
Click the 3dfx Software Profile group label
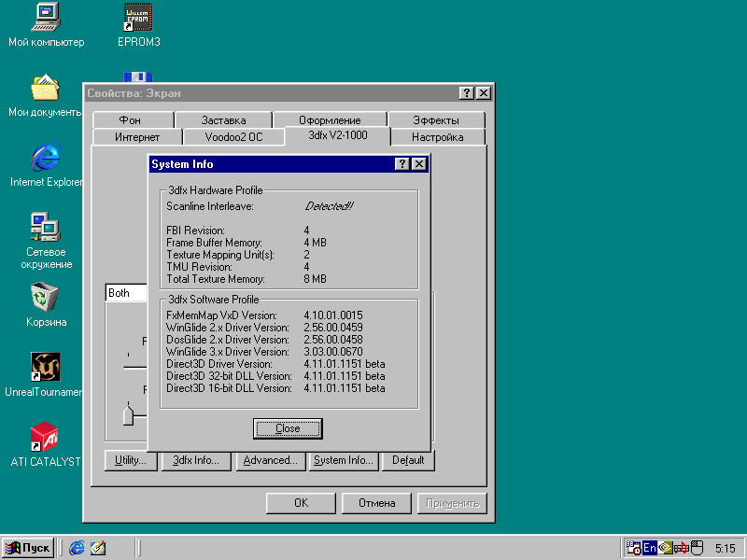pos(214,300)
